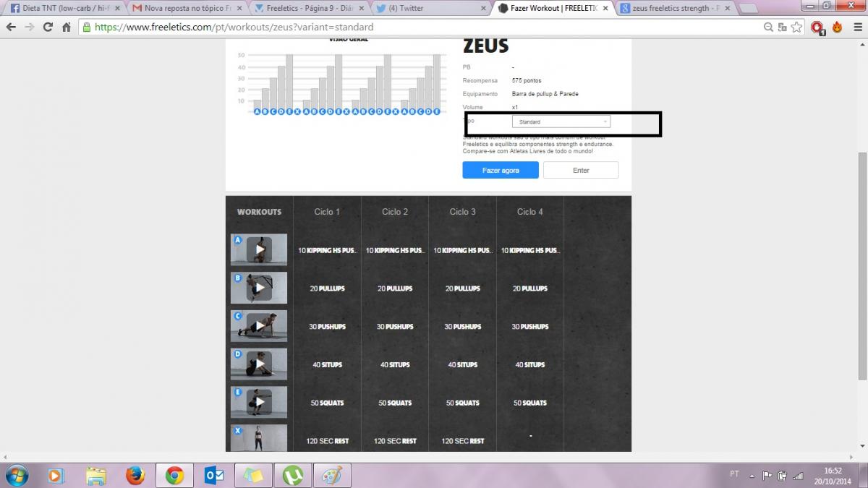
Task: Open Paint from the taskbar
Action: pyautogui.click(x=332, y=476)
